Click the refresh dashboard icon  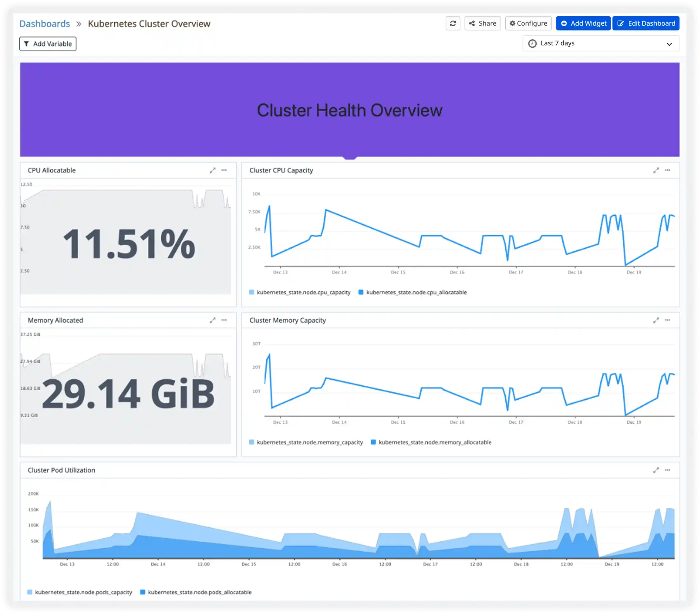[453, 23]
